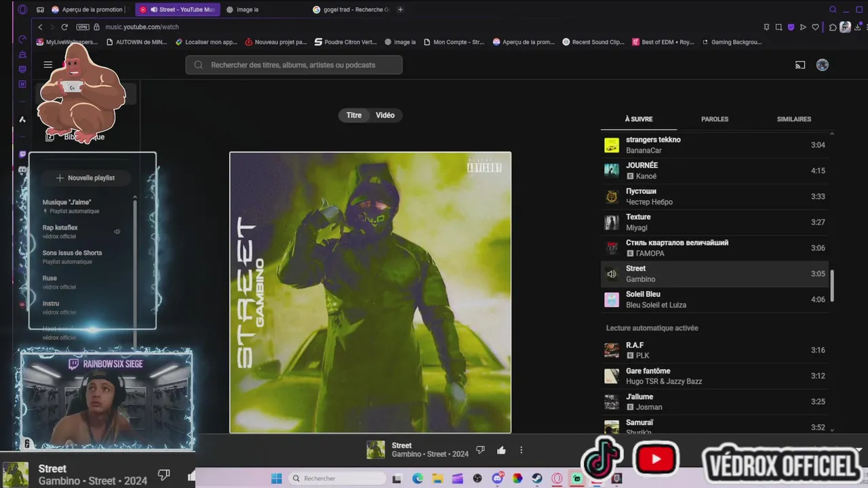The width and height of the screenshot is (868, 488).
Task: Click the Opera flow send icon
Action: pyautogui.click(x=803, y=27)
